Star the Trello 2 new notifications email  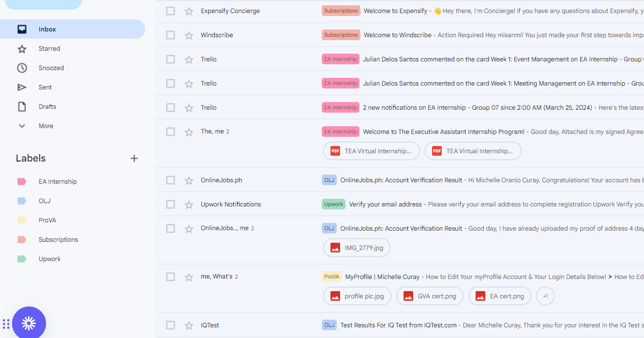click(x=189, y=107)
